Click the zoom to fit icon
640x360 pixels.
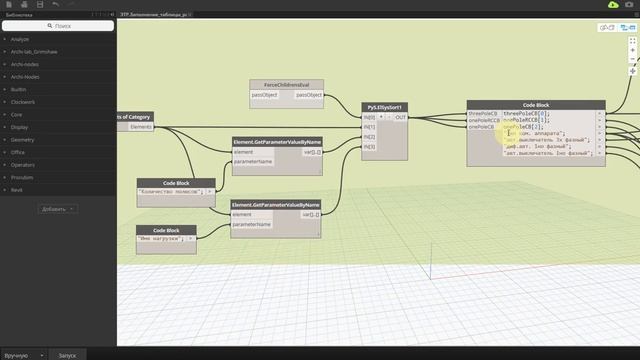tap(633, 41)
